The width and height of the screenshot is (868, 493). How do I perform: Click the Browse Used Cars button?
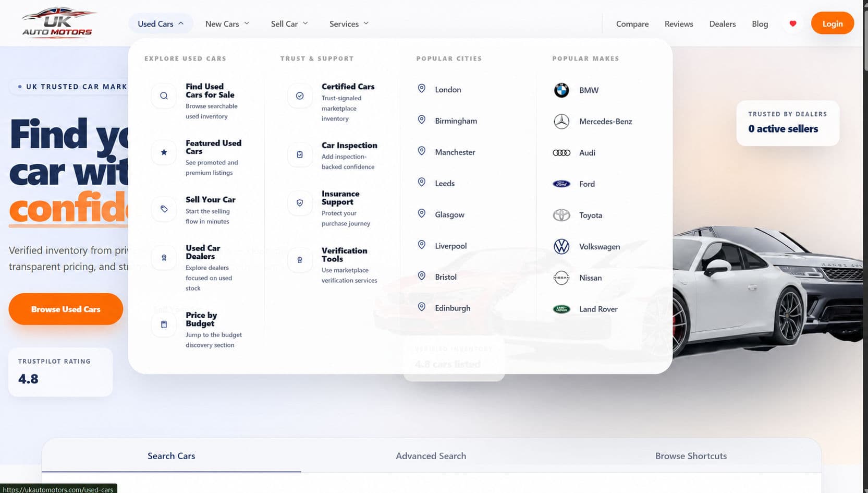66,309
